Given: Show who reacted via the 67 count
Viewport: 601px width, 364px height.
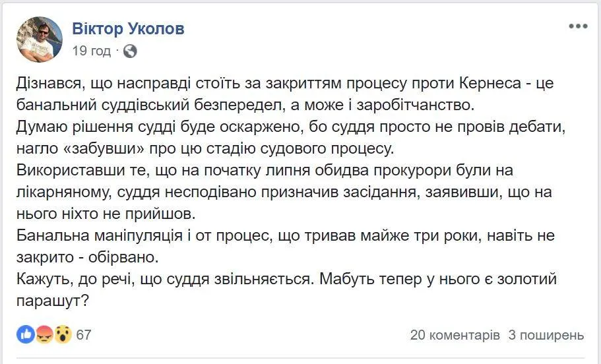Looking at the screenshot, I should (x=84, y=334).
